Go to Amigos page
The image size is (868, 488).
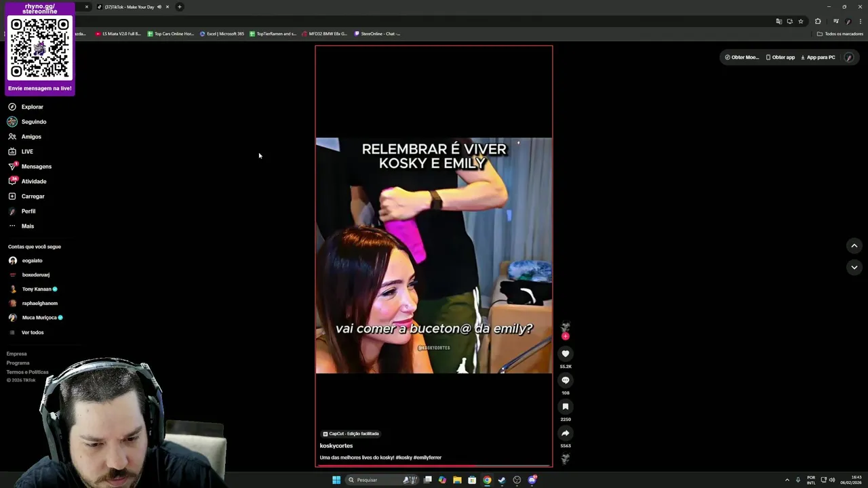tap(25, 137)
